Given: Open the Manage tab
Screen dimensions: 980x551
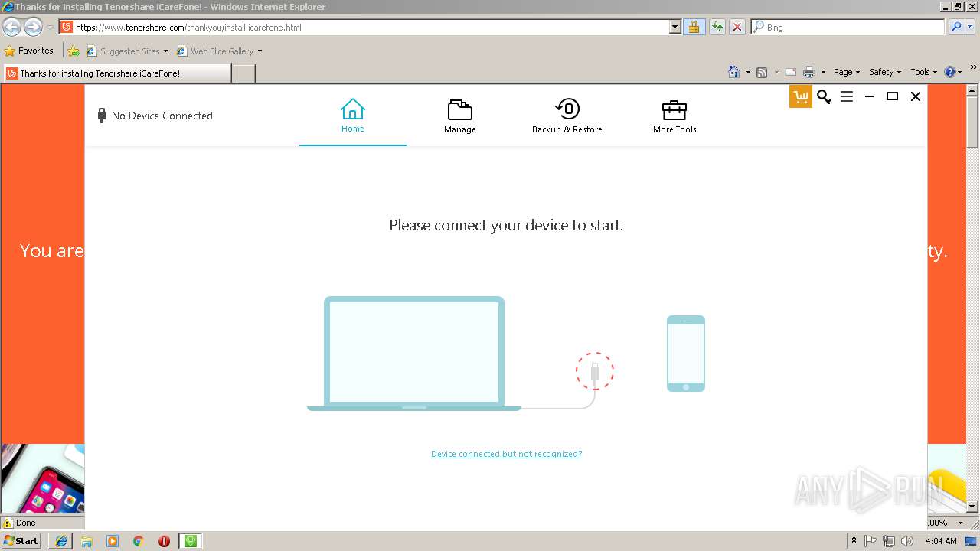Looking at the screenshot, I should point(459,116).
